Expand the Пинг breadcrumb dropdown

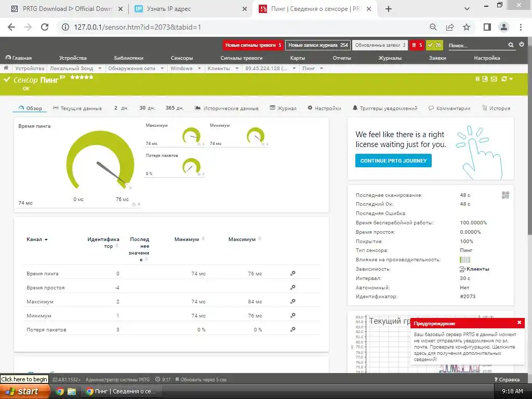(321, 69)
